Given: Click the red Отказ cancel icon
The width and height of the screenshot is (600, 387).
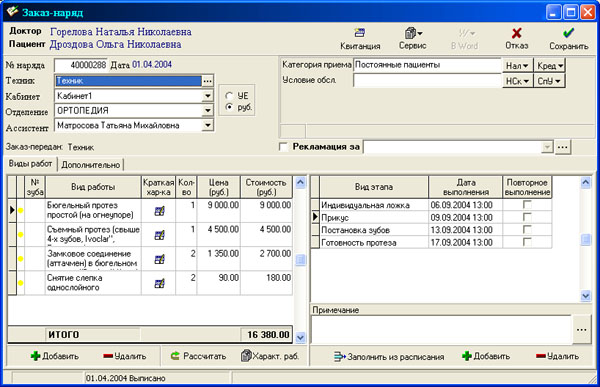Looking at the screenshot, I should pyautogui.click(x=517, y=33).
